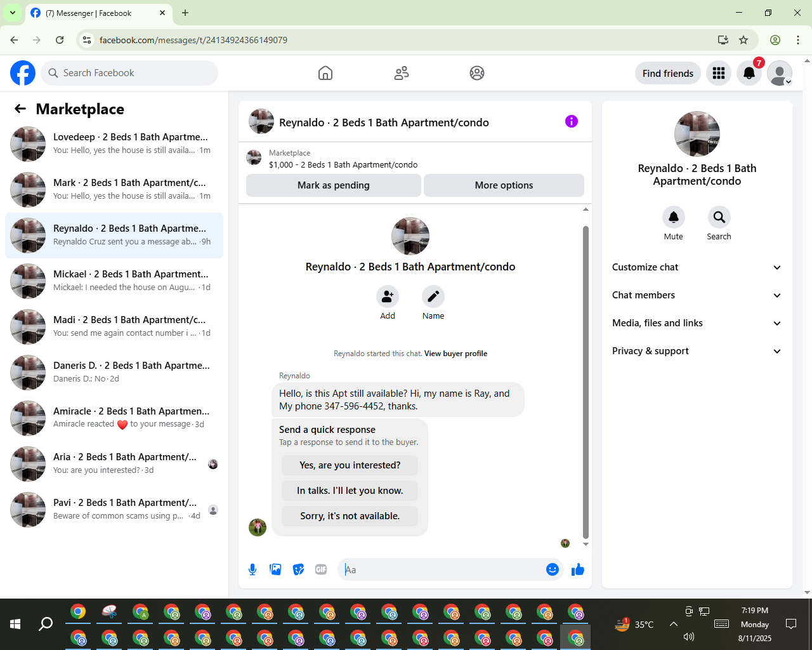Bookmark this tab star icon
Viewport: 812px width, 650px height.
[743, 40]
